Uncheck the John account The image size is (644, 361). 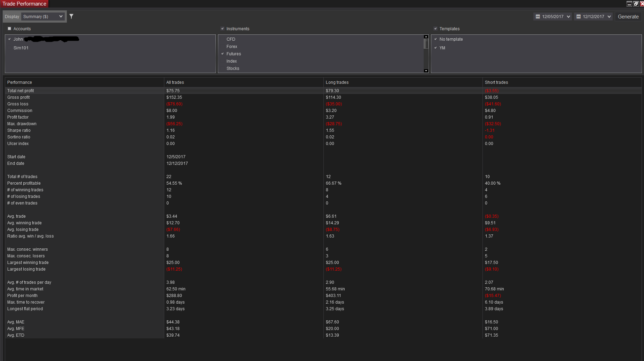9,39
